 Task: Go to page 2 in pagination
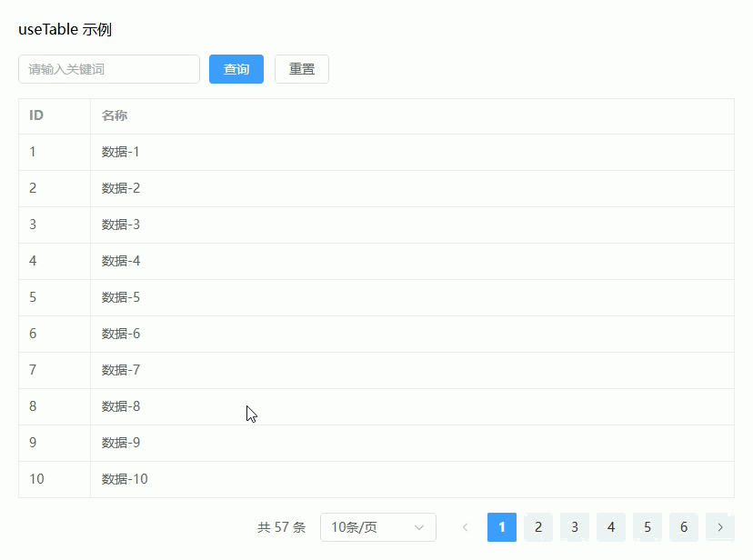click(x=538, y=527)
